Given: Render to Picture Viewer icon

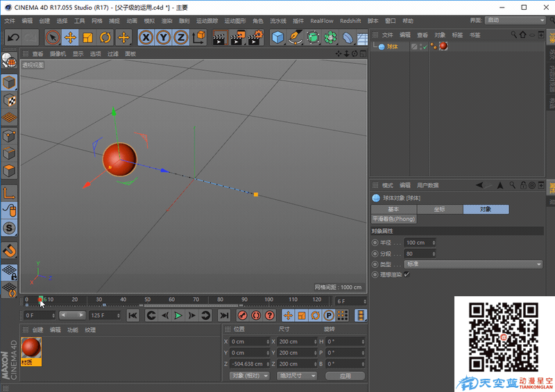Looking at the screenshot, I should tap(237, 37).
